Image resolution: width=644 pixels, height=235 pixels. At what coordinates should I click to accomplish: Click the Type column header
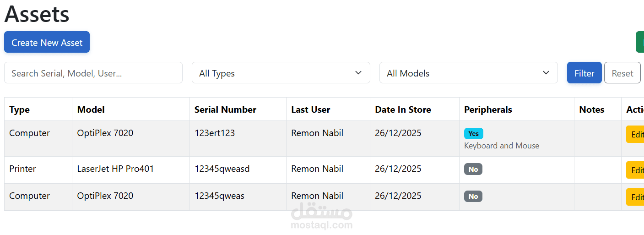click(20, 109)
